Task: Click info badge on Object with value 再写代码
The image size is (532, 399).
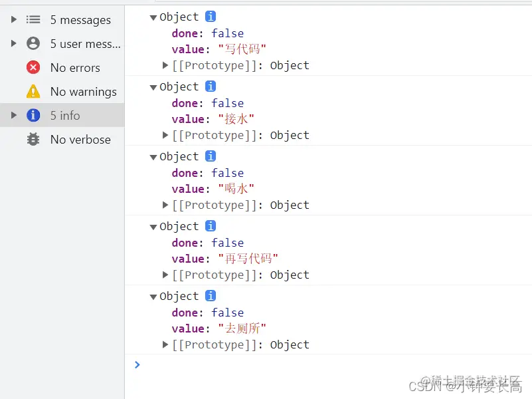Action: [211, 226]
